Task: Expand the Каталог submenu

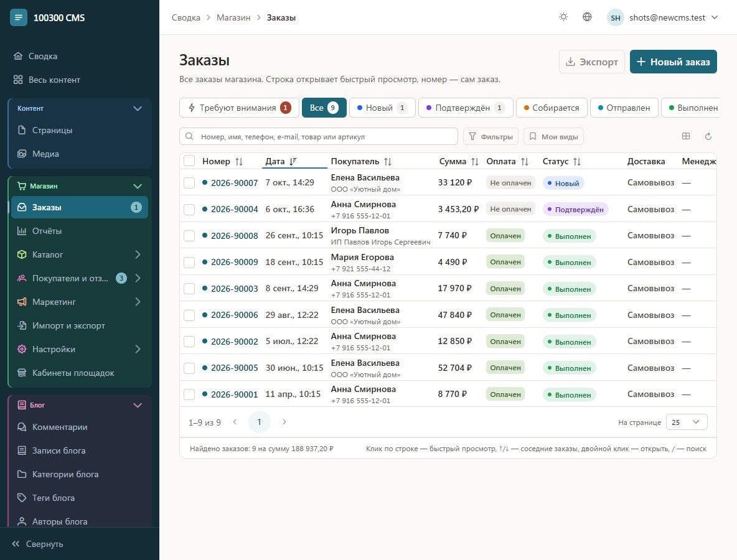Action: point(138,254)
